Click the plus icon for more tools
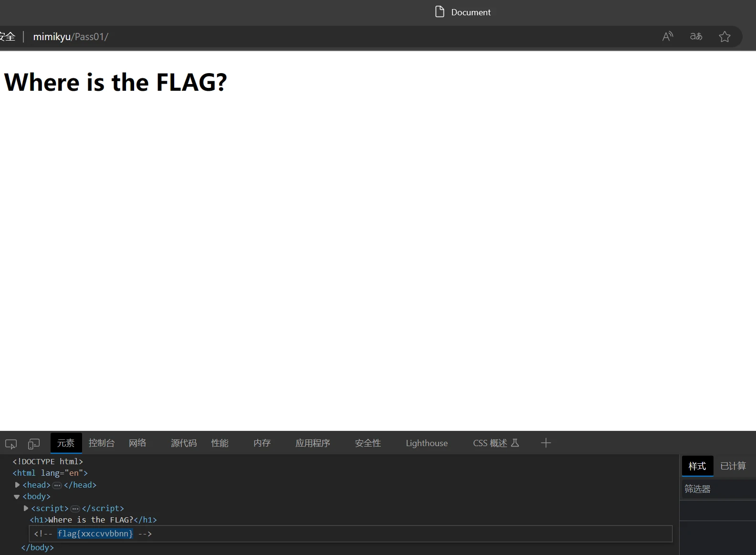 546,443
